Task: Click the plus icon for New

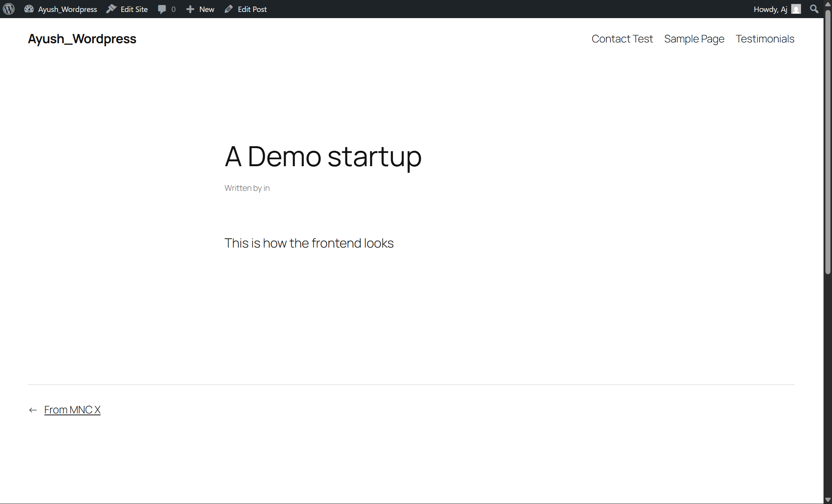Action: pos(190,9)
